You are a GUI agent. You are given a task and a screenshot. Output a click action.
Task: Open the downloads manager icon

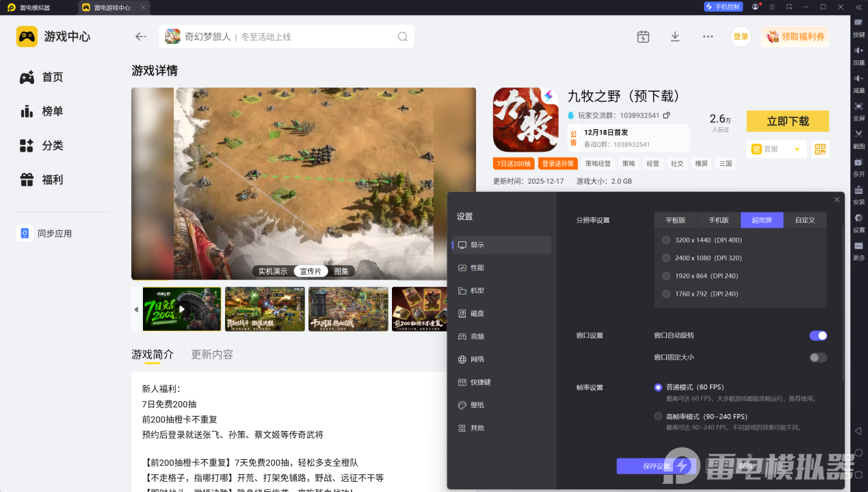[x=675, y=37]
